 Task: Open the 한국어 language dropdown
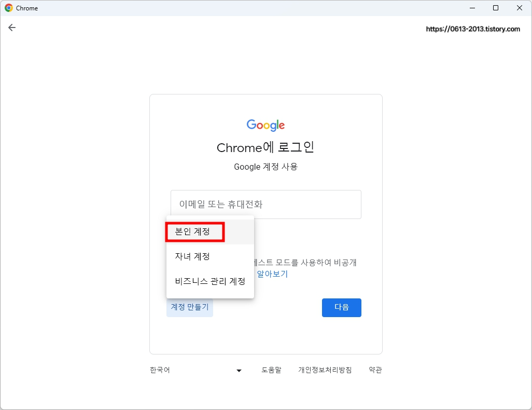(196, 370)
